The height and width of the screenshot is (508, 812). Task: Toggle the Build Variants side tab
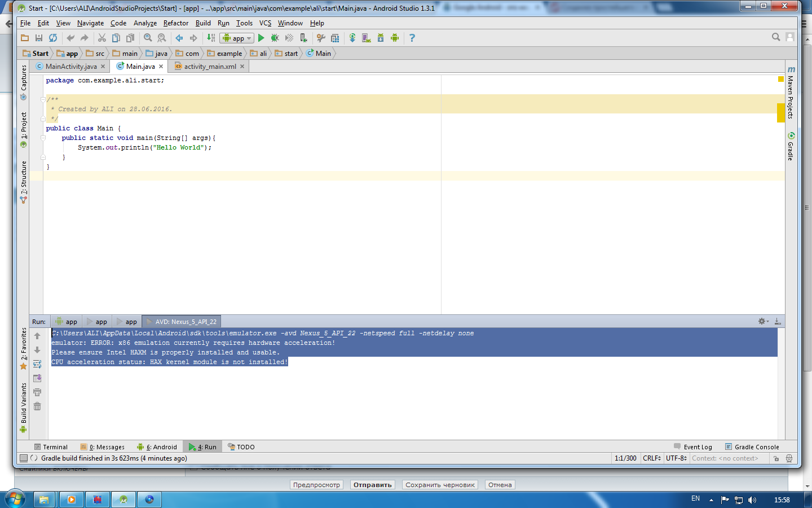(x=24, y=408)
